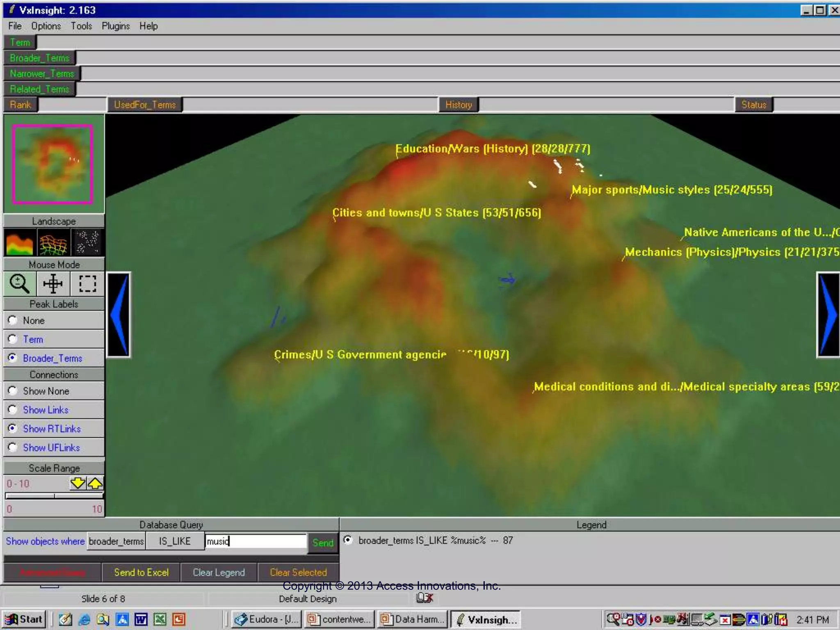Open the Tools menu

pyautogui.click(x=81, y=26)
